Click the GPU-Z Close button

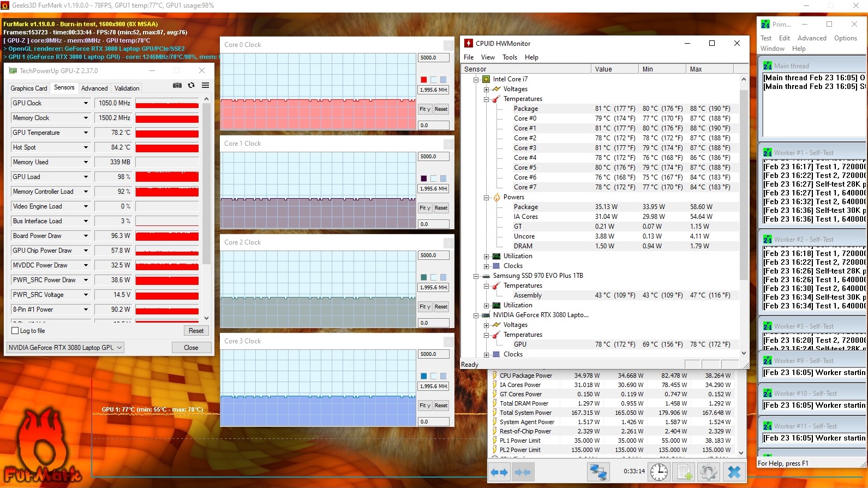pyautogui.click(x=191, y=348)
